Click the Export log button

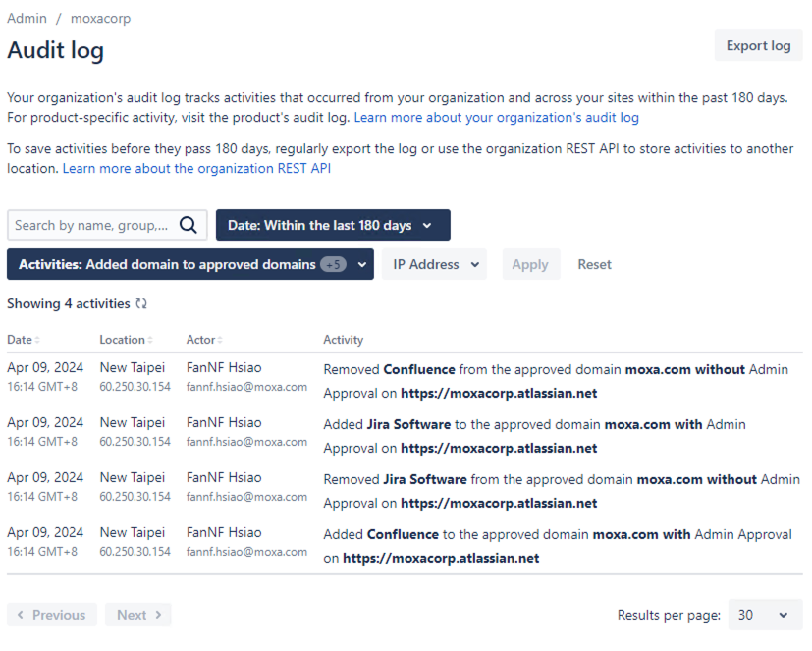pyautogui.click(x=759, y=45)
